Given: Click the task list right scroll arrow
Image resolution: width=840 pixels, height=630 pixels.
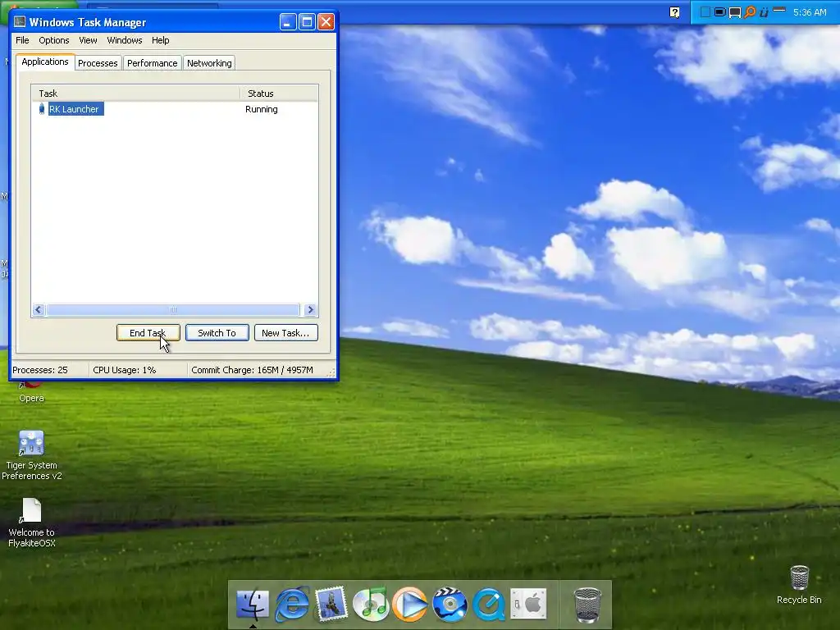Looking at the screenshot, I should pyautogui.click(x=310, y=309).
